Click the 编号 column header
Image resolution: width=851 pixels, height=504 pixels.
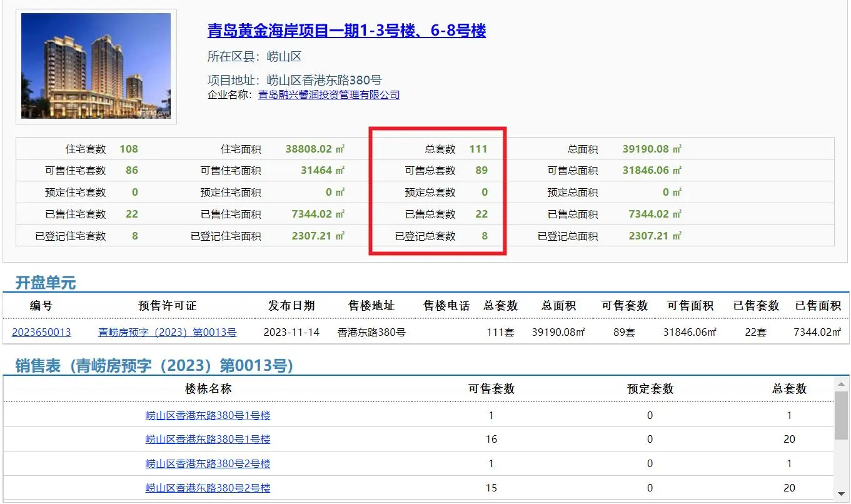point(41,306)
